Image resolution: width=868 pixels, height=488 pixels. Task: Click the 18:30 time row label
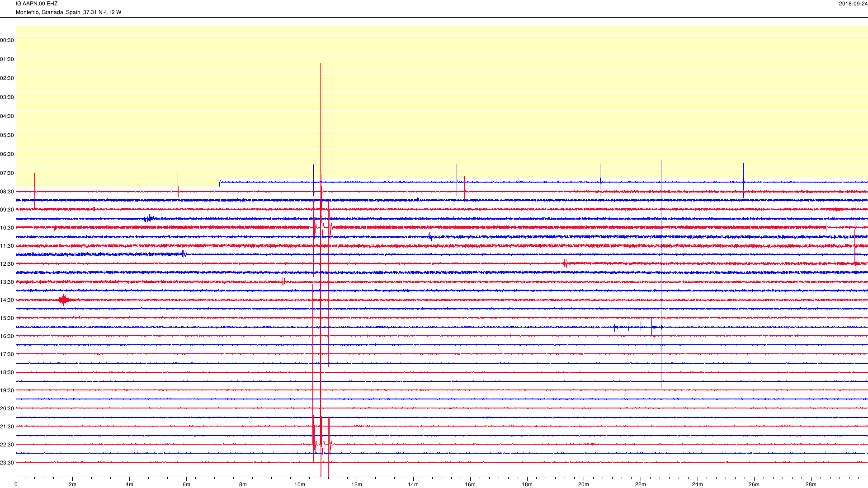coord(7,372)
